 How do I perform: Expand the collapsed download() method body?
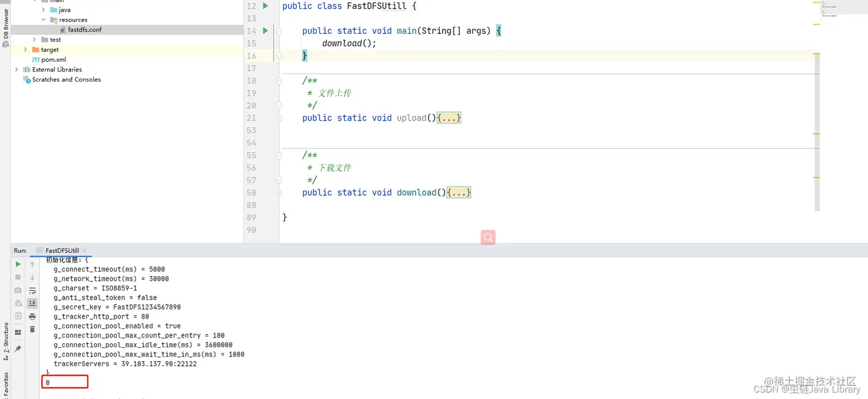coord(459,193)
